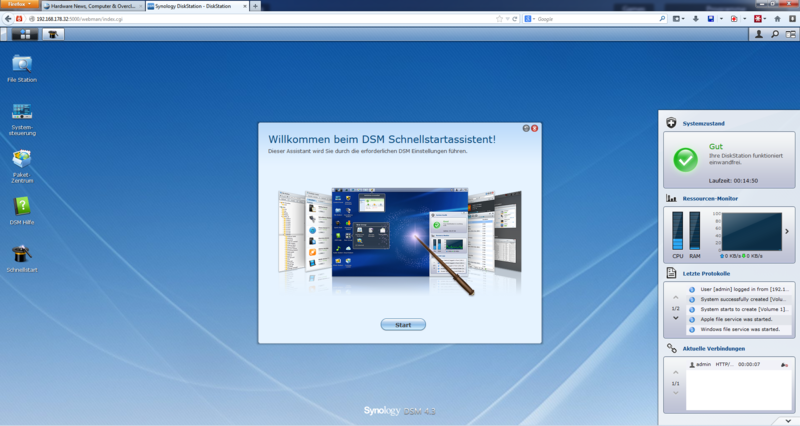Click the green checkmark status icon
800x426 pixels.
coord(686,160)
